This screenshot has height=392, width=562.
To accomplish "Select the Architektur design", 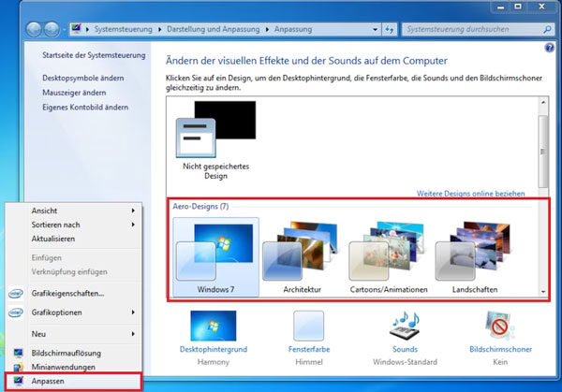I will tap(302, 257).
